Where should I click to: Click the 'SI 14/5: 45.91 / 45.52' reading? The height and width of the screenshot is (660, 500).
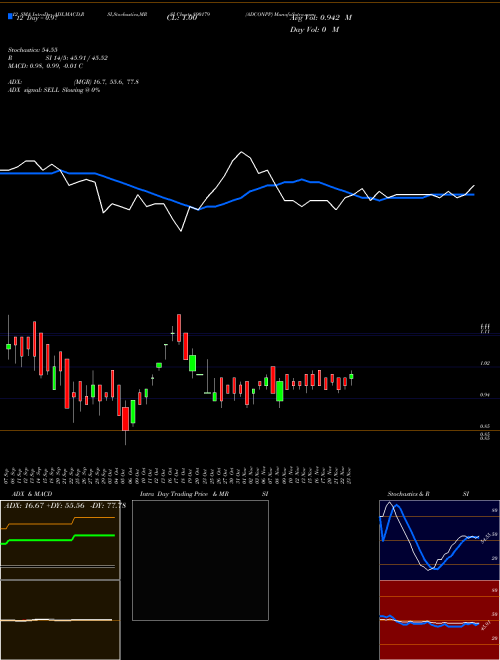(x=77, y=58)
